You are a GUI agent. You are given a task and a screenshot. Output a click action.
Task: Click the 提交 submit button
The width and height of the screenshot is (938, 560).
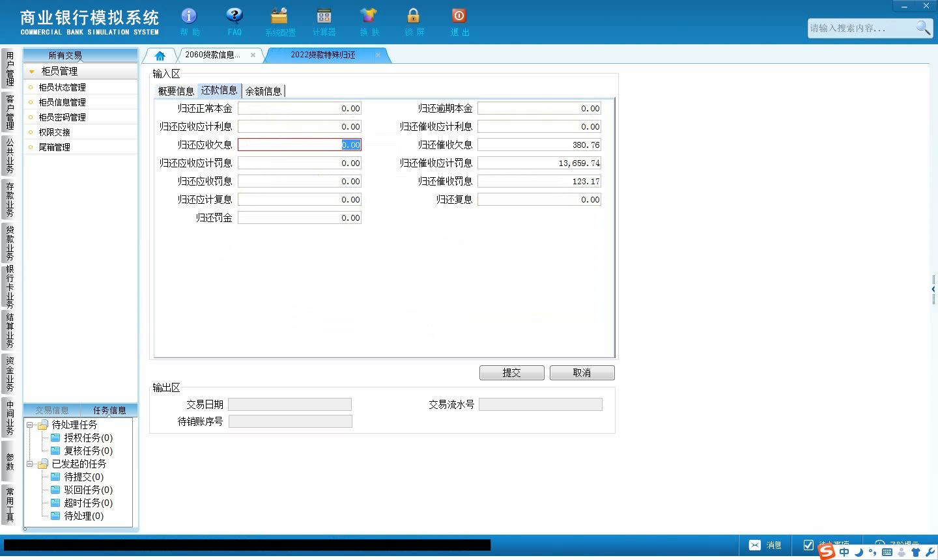coord(512,372)
